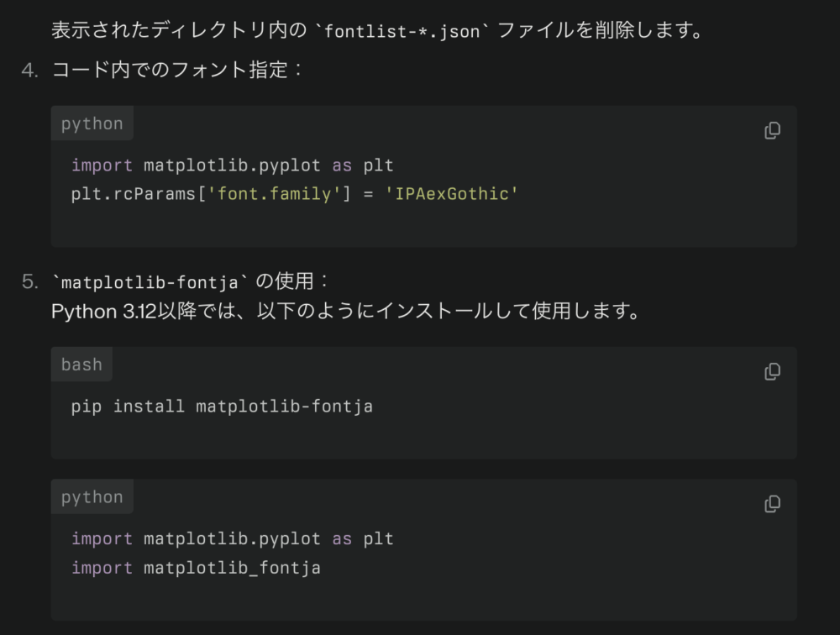Click the bash language label
This screenshot has height=635, width=840.
(x=81, y=365)
